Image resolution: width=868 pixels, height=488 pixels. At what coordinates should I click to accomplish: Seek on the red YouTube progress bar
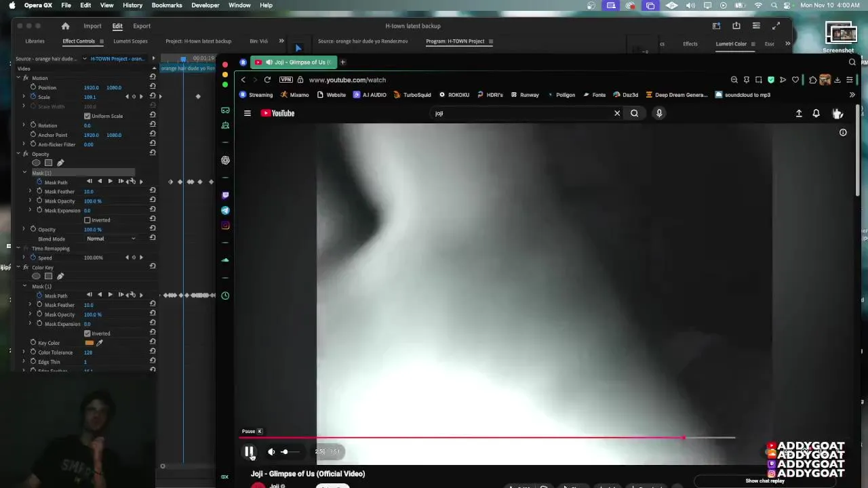click(x=488, y=438)
